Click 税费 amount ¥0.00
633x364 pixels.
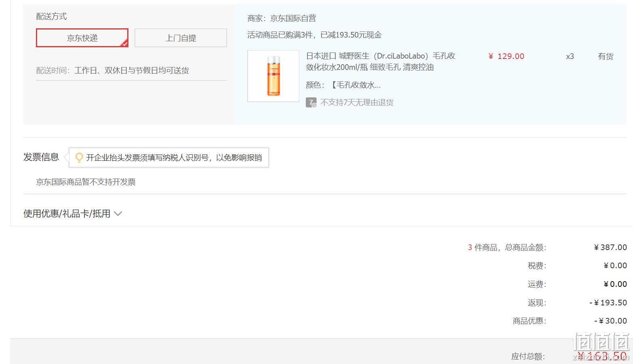click(615, 265)
